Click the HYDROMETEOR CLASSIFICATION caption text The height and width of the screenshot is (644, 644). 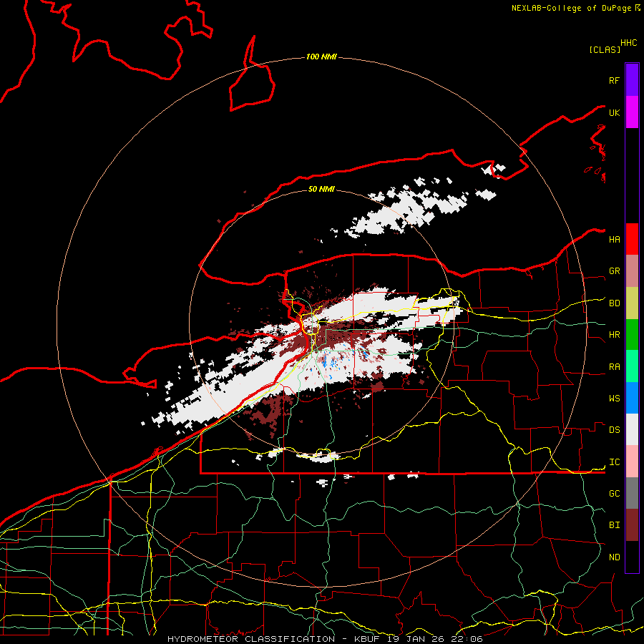tap(251, 639)
